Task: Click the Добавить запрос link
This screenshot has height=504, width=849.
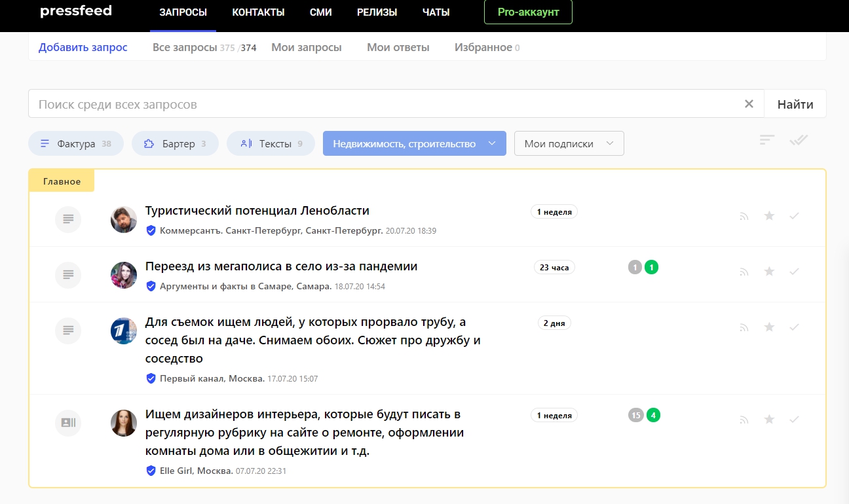Action: [x=83, y=47]
